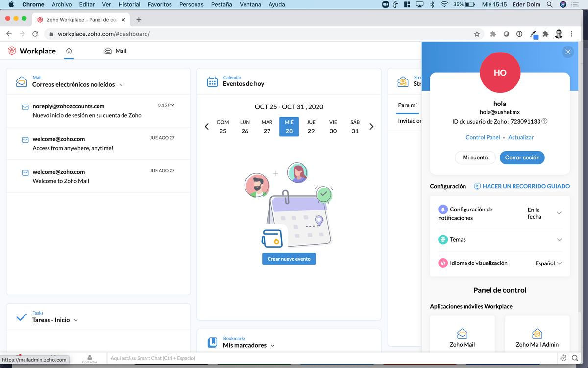
Task: Open the Zoho Mail mobile app card
Action: [x=462, y=334]
